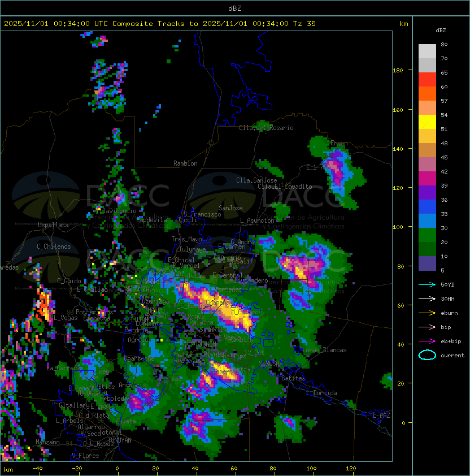Click the magenta eb+bip arrow in the legend

click(x=427, y=341)
